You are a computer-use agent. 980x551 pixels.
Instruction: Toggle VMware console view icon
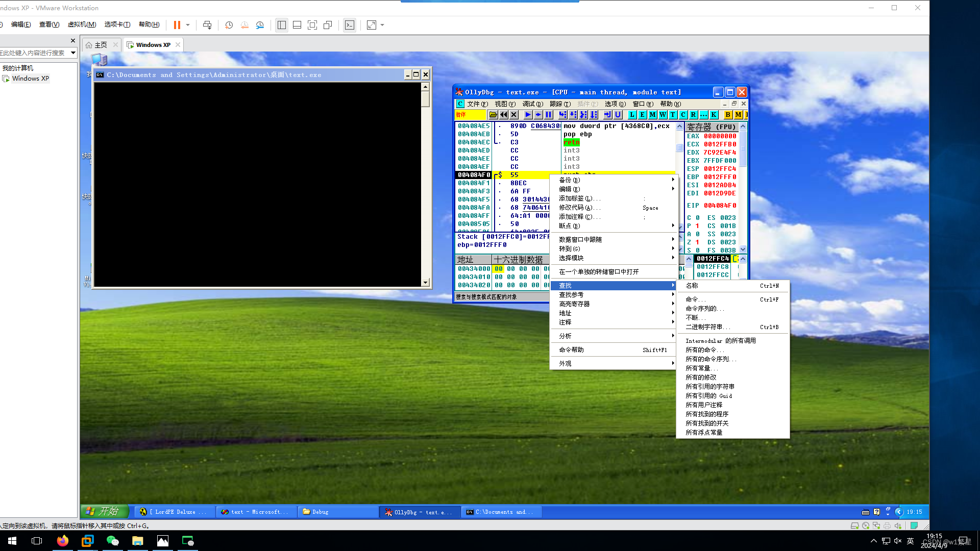click(350, 25)
